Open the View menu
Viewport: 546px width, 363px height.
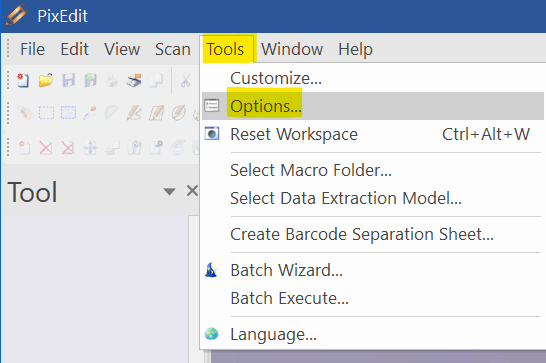click(122, 49)
